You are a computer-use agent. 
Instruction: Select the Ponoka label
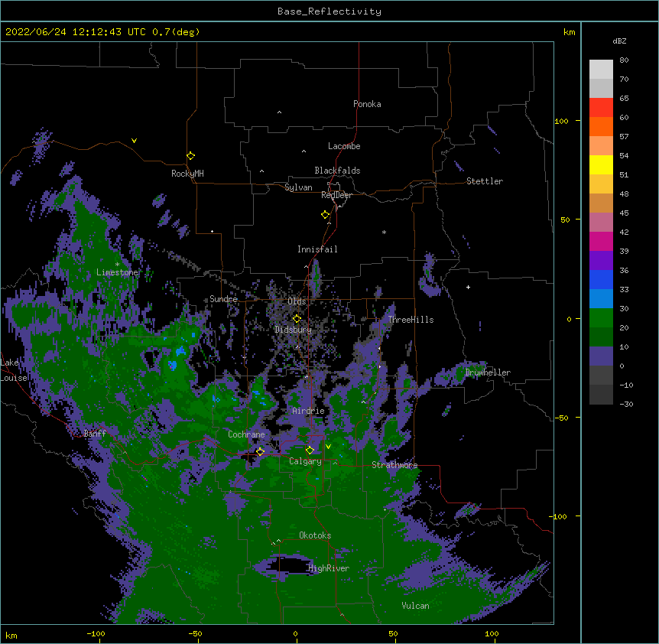click(x=367, y=104)
